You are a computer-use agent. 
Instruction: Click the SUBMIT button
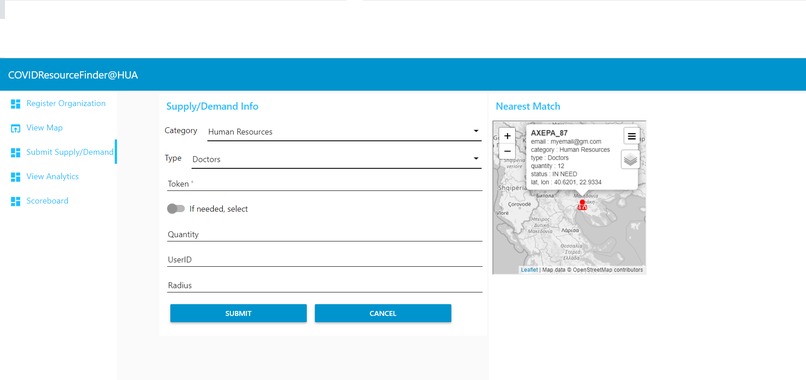pyautogui.click(x=239, y=313)
